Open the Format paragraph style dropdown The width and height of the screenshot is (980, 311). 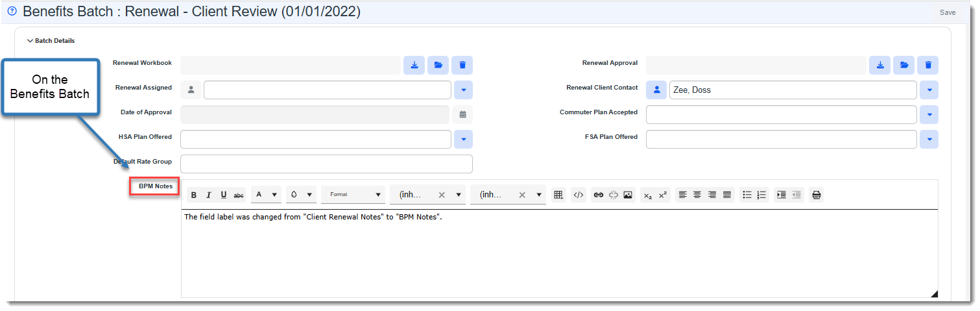tap(352, 195)
